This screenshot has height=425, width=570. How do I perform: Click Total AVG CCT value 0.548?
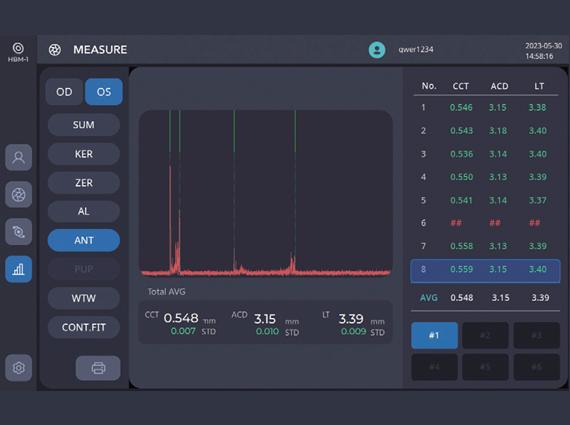click(181, 318)
